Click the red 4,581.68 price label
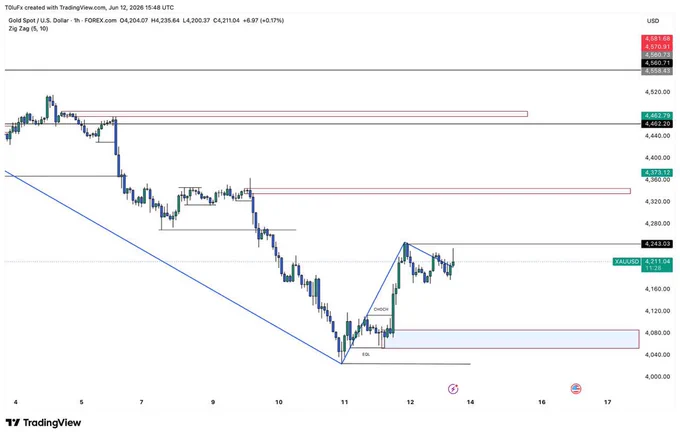Screen dimensions: 680x437 point(657,39)
